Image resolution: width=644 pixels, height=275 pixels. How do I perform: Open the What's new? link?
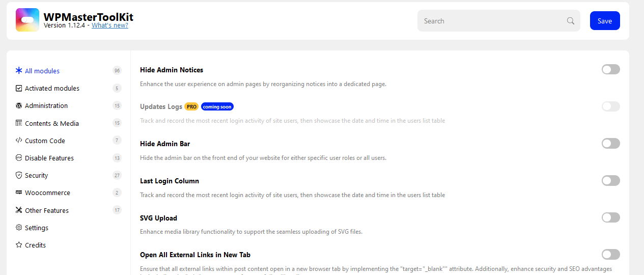pyautogui.click(x=110, y=25)
